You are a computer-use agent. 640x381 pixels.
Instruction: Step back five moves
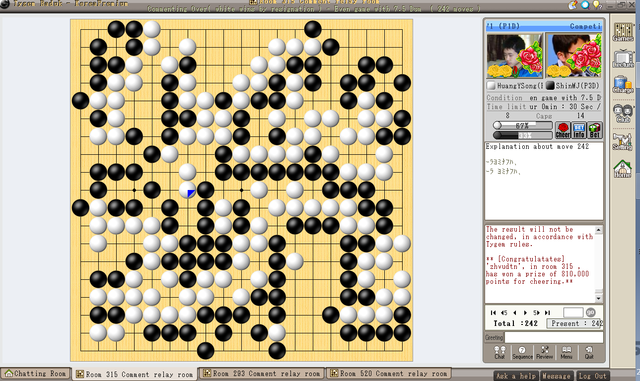pos(504,312)
